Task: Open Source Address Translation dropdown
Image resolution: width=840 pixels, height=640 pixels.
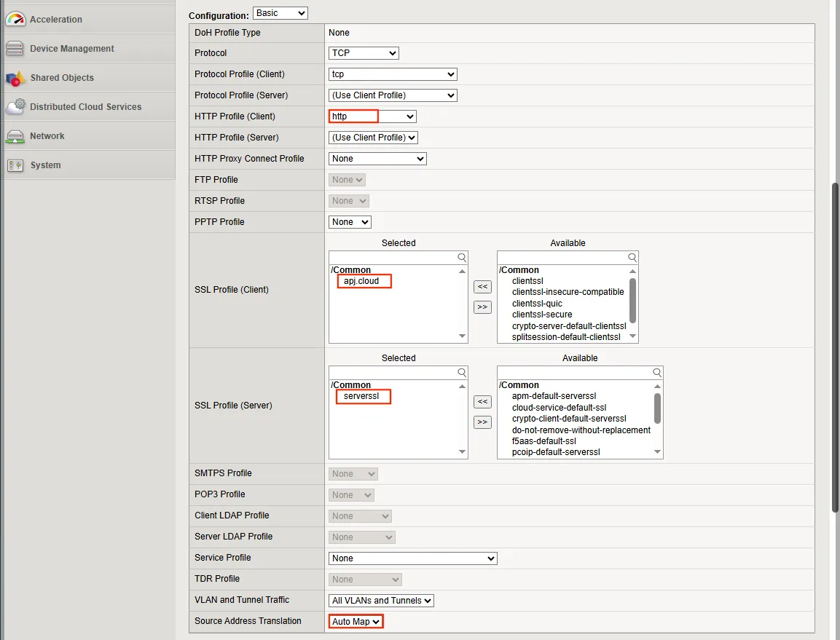Action: [356, 621]
